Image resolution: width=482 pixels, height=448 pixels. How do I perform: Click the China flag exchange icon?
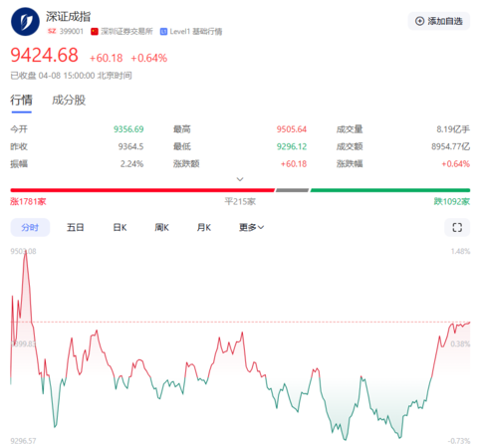[95, 31]
